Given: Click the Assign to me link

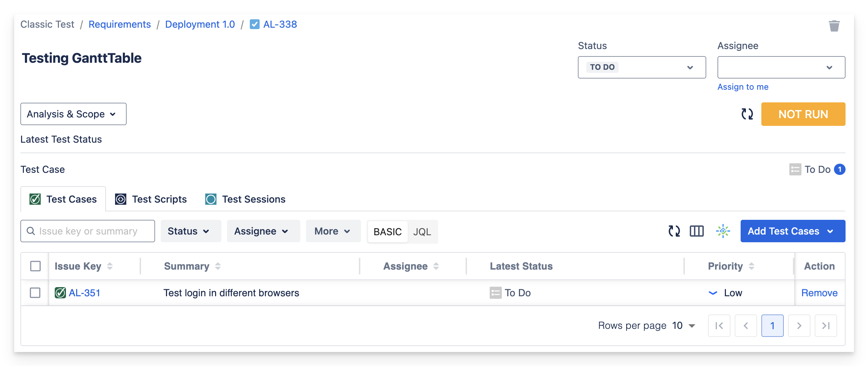Looking at the screenshot, I should [743, 87].
